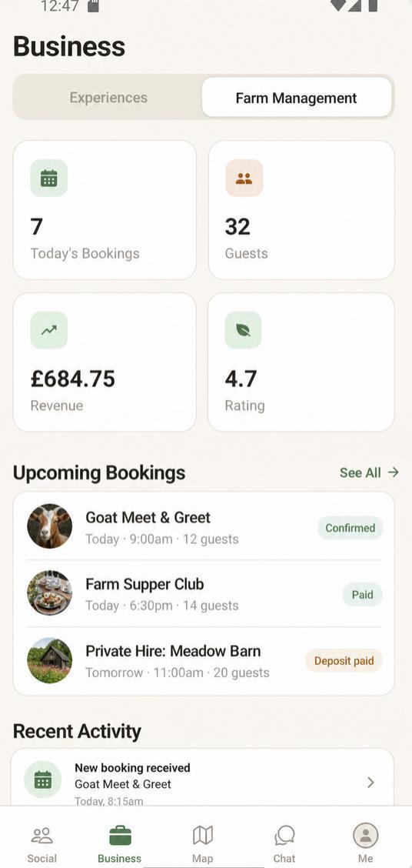Open the Map icon in bottom bar
Image resolution: width=412 pixels, height=868 pixels.
coord(202,844)
